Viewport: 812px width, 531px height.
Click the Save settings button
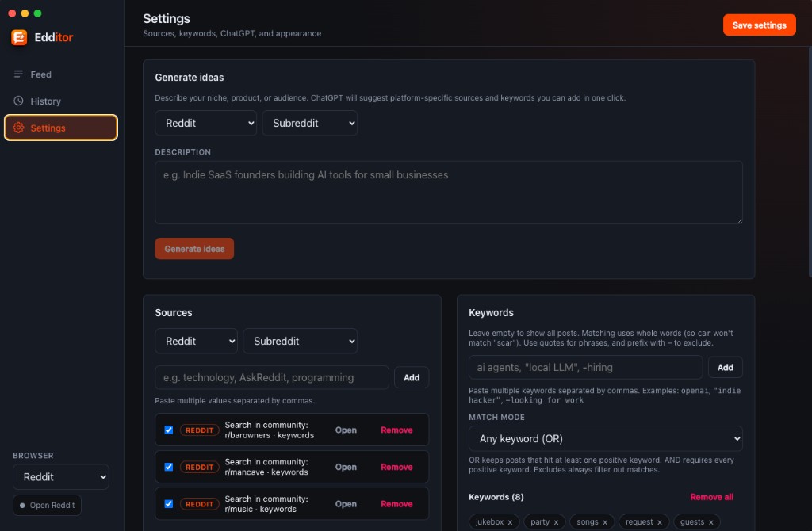759,25
